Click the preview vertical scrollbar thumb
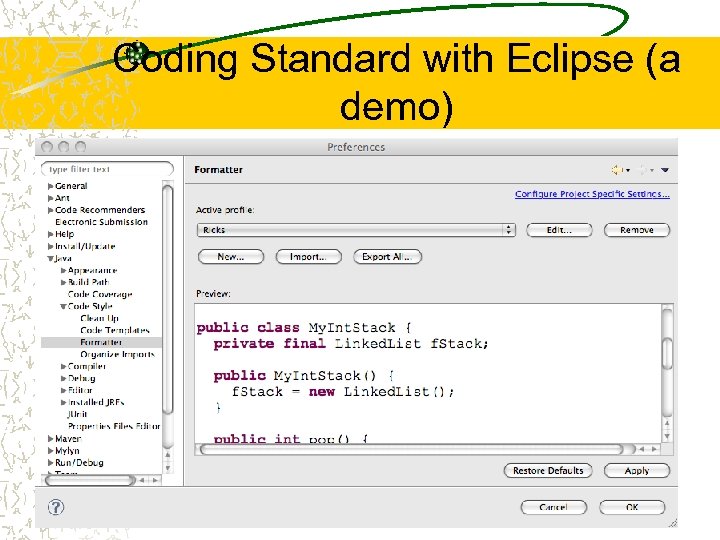Screen dimensions: 720x540 (x=667, y=354)
